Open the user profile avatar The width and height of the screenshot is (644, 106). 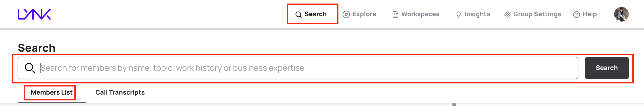tap(621, 14)
